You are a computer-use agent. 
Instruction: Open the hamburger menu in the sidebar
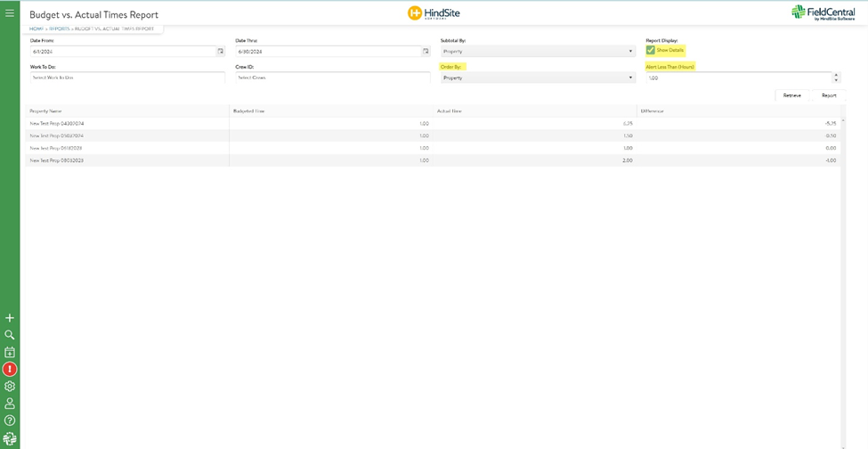pyautogui.click(x=10, y=13)
